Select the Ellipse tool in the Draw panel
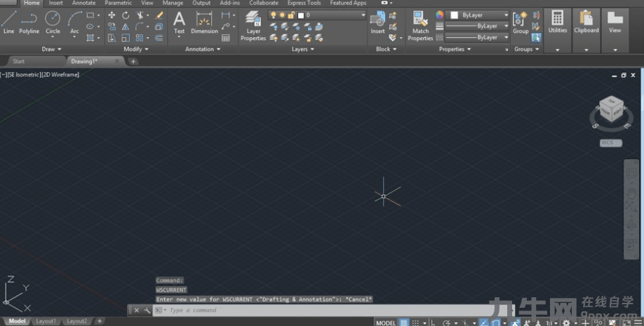Viewport: 644px width, 326px height. [x=90, y=26]
